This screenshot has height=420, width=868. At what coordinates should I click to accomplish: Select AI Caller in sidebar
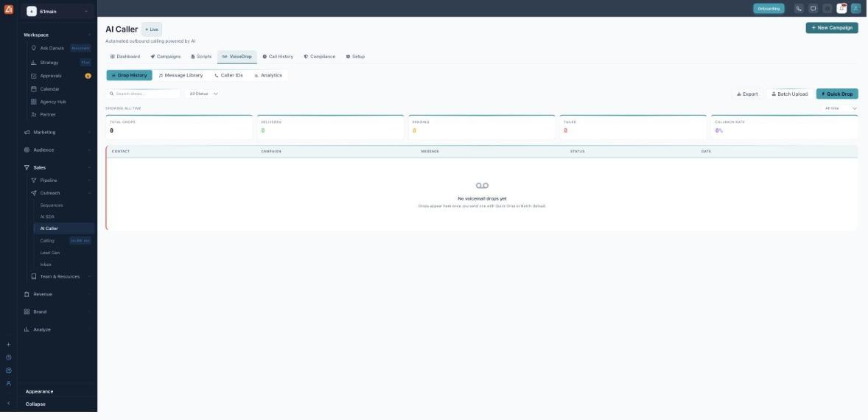(x=63, y=228)
